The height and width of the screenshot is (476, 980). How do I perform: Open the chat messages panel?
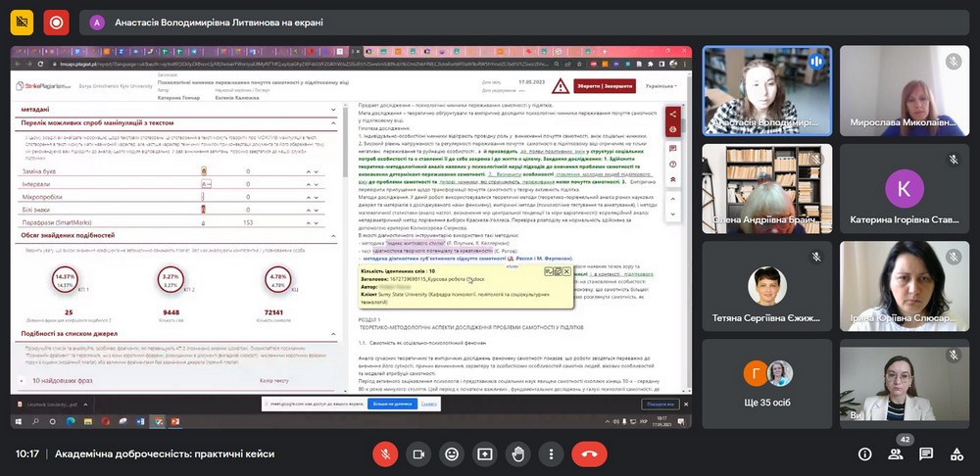(926, 453)
